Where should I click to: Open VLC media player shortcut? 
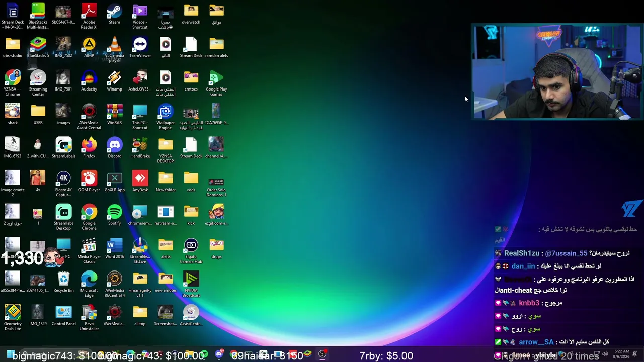click(x=114, y=50)
